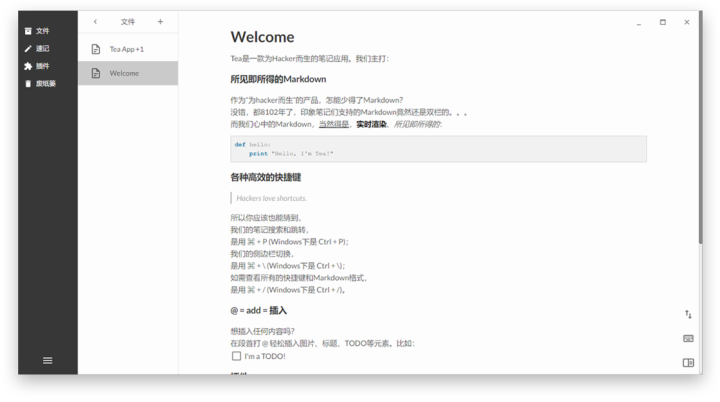Select the Welcome note in the list
This screenshot has height=402, width=720.
(x=128, y=73)
